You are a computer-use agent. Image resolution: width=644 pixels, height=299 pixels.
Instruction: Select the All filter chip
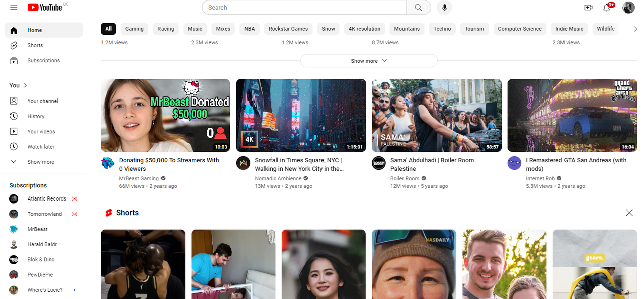pos(108,29)
